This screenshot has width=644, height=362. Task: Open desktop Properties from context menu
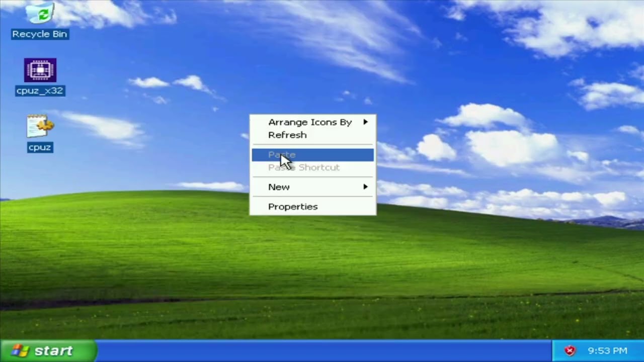tap(312, 207)
